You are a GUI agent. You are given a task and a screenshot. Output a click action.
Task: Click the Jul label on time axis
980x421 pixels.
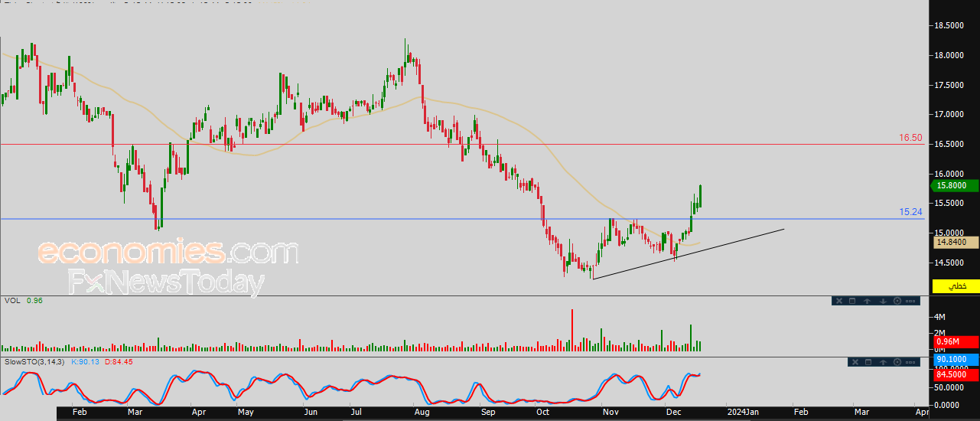pyautogui.click(x=356, y=412)
